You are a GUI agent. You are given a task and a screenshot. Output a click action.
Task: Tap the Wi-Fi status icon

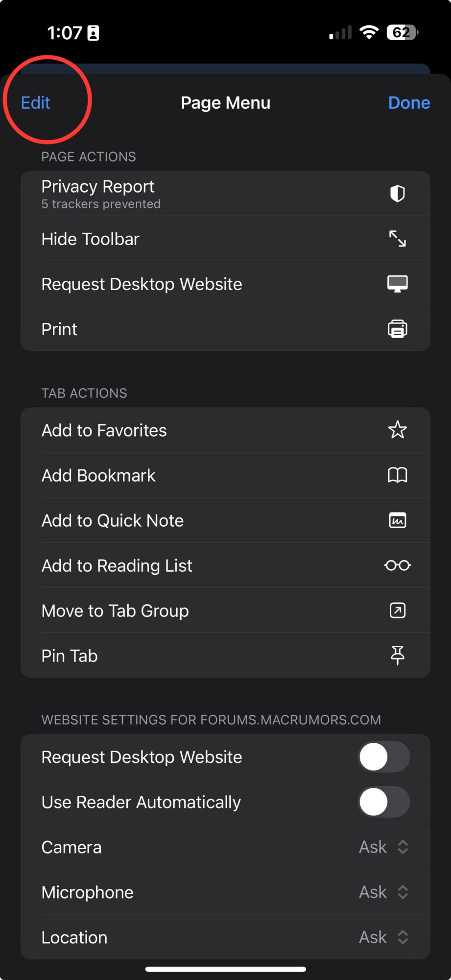[x=369, y=32]
